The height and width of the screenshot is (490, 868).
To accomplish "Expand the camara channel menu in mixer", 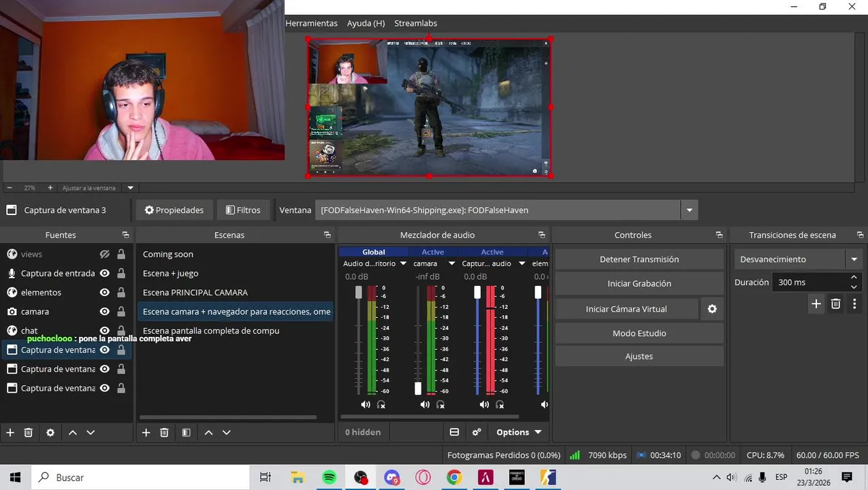I will (451, 263).
